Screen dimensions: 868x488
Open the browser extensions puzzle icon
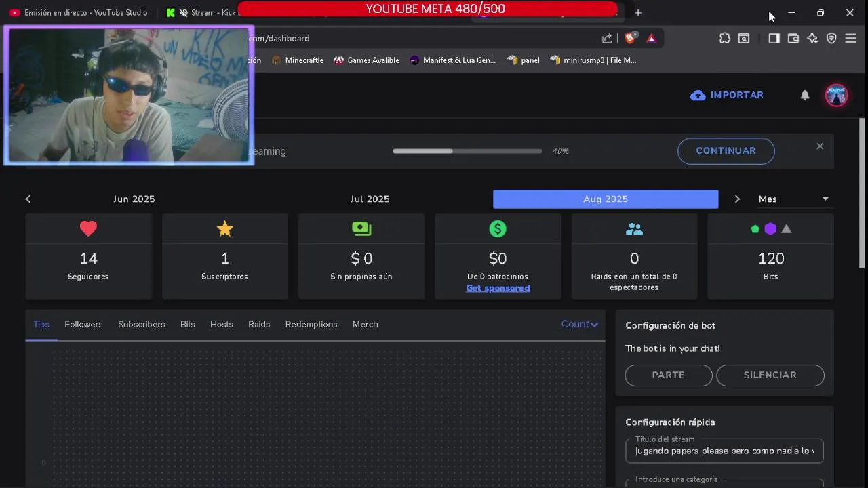coord(725,39)
